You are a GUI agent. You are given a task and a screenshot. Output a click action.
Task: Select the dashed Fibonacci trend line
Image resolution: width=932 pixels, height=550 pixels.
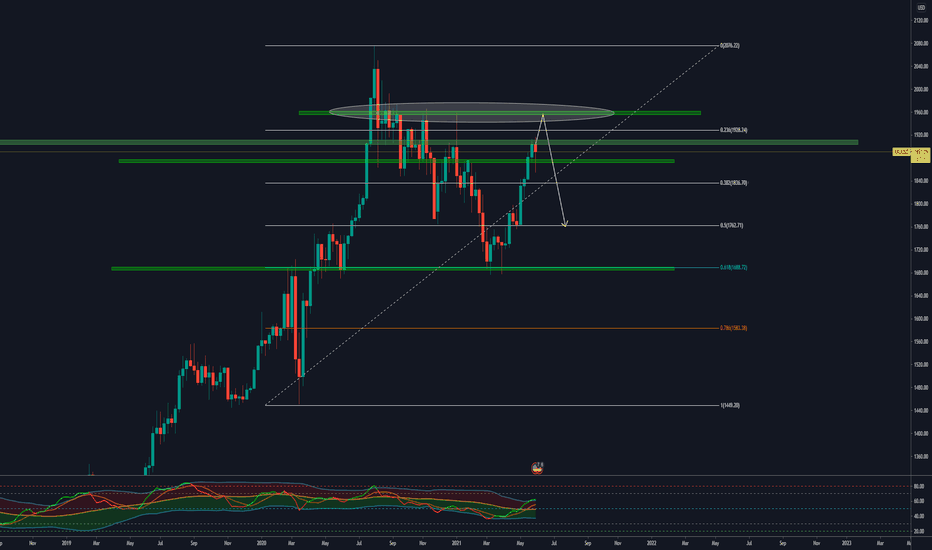(x=492, y=225)
